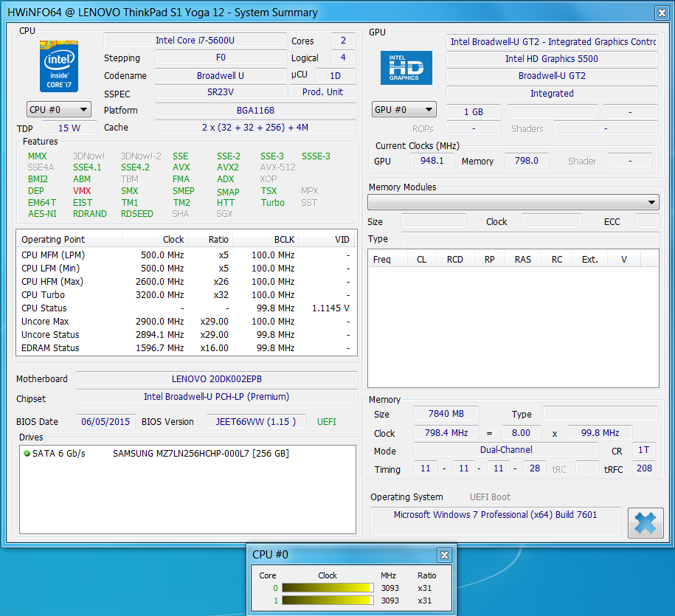Click the BCLK column header
Viewport: 675px width, 616px height.
[x=265, y=239]
